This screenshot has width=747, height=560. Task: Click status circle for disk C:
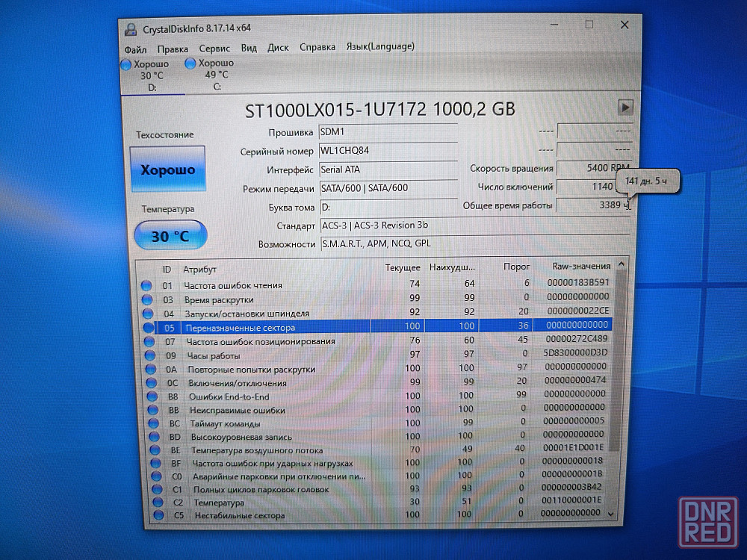click(190, 64)
